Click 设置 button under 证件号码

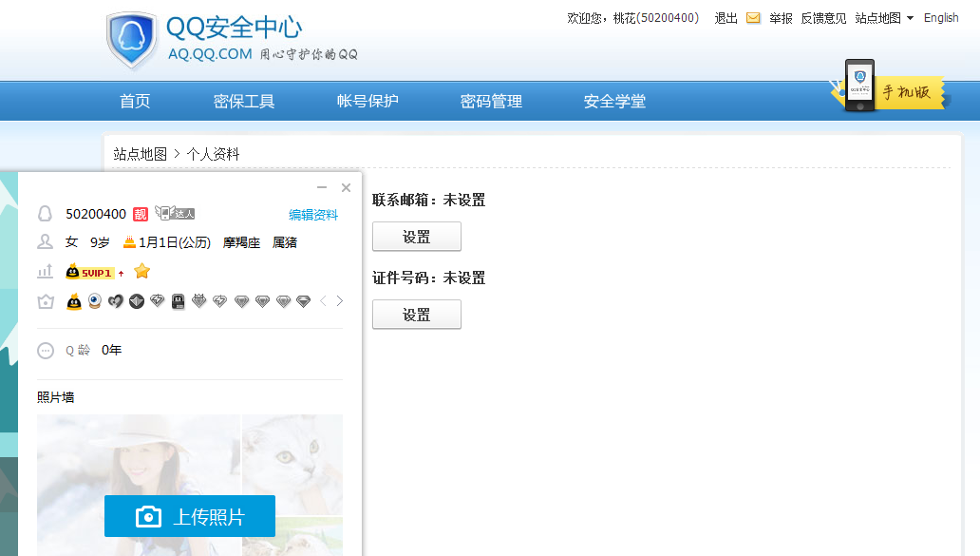coord(417,314)
